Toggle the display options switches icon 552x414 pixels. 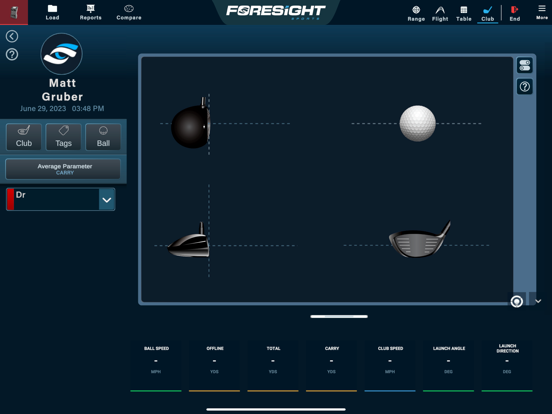pyautogui.click(x=525, y=65)
